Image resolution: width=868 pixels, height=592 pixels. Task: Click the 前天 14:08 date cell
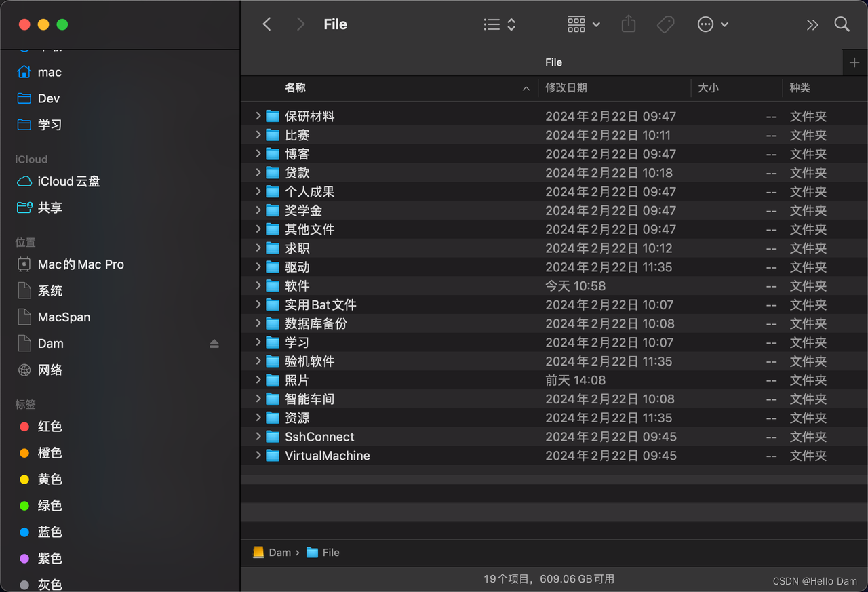click(575, 380)
